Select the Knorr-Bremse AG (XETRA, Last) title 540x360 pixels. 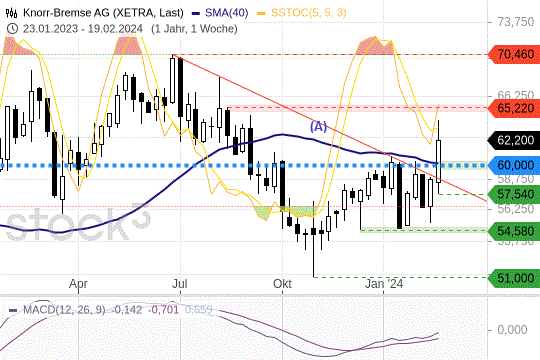coord(103,13)
